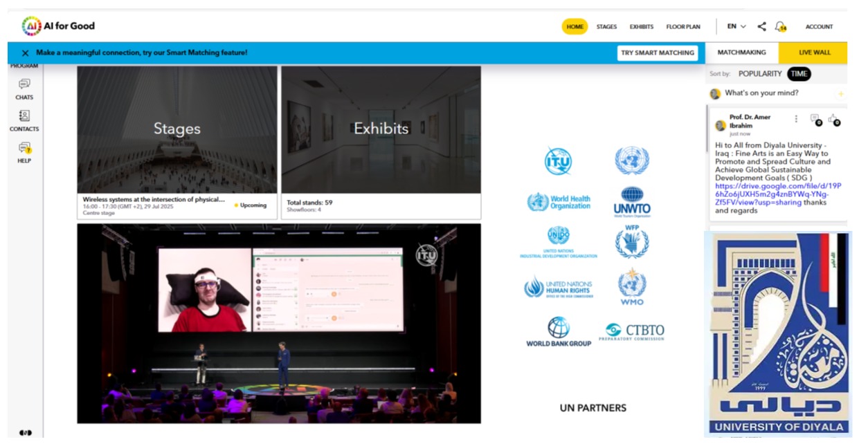868x446 pixels.
Task: Open Chats from the left sidebar
Action: click(24, 89)
